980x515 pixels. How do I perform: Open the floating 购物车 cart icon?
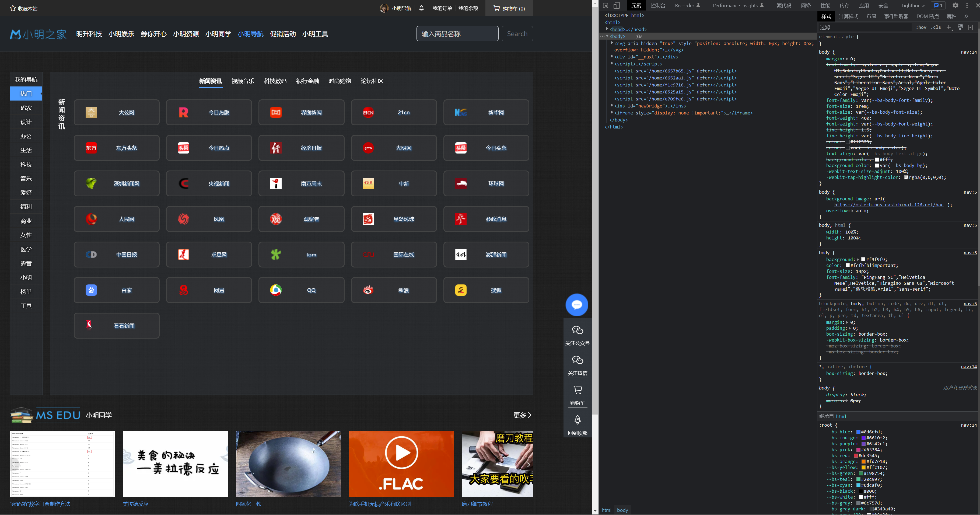click(577, 390)
